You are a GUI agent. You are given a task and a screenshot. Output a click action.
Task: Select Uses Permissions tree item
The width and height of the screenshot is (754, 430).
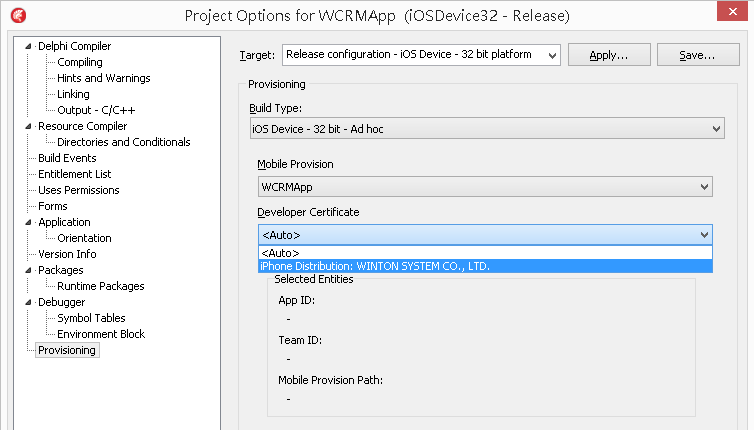(78, 190)
